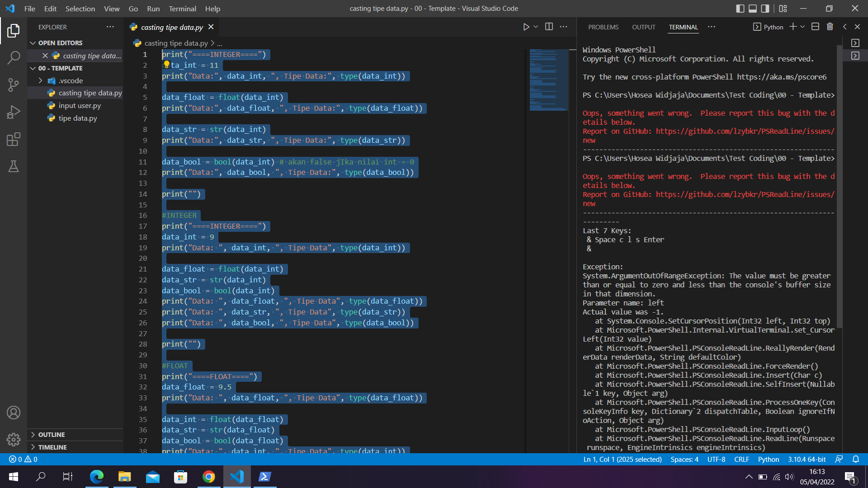Image resolution: width=868 pixels, height=488 pixels.
Task: Expand the .vscode folder
Action: point(40,80)
